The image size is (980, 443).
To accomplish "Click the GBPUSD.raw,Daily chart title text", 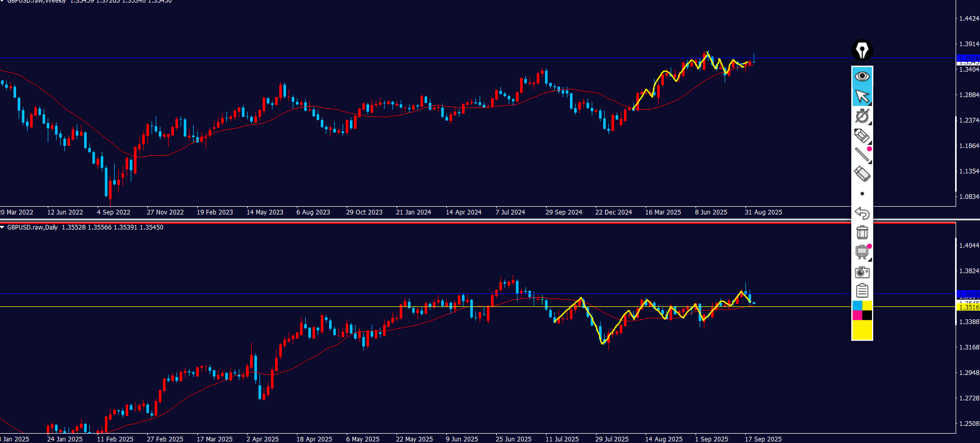I will tap(32, 227).
